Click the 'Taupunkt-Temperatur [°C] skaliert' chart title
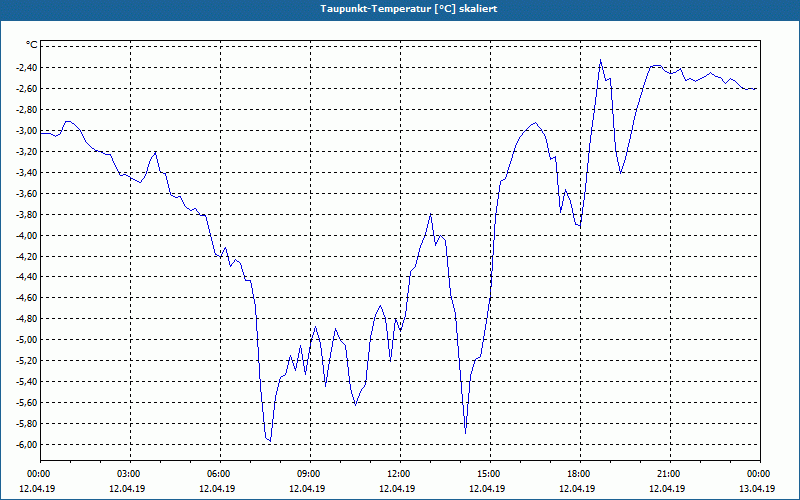The height and width of the screenshot is (500, 800). click(x=409, y=9)
